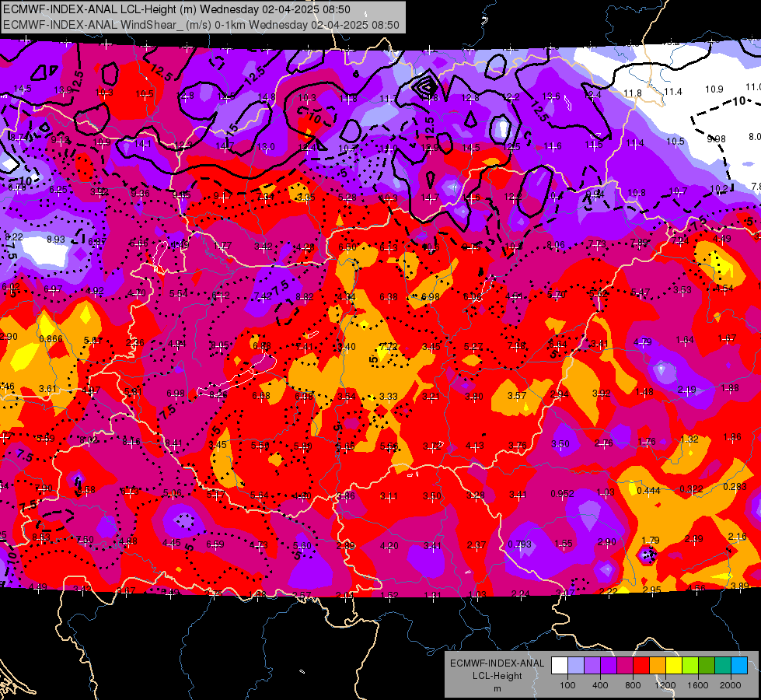This screenshot has width=761, height=700.
Task: Click the legend tick value 2000
Action: 731,685
